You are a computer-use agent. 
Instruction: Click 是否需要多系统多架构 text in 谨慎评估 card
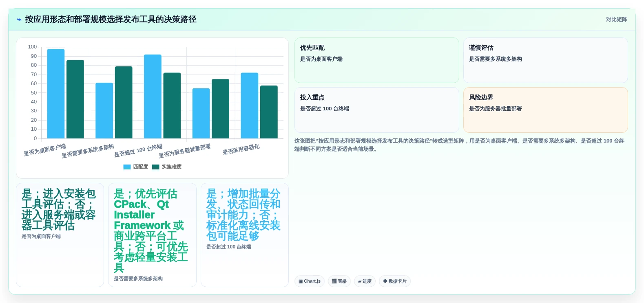pyautogui.click(x=496, y=59)
